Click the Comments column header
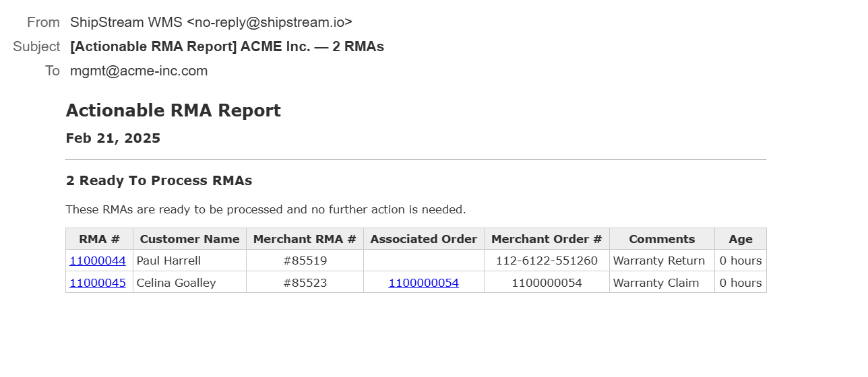This screenshot has width=868, height=377. 662,239
